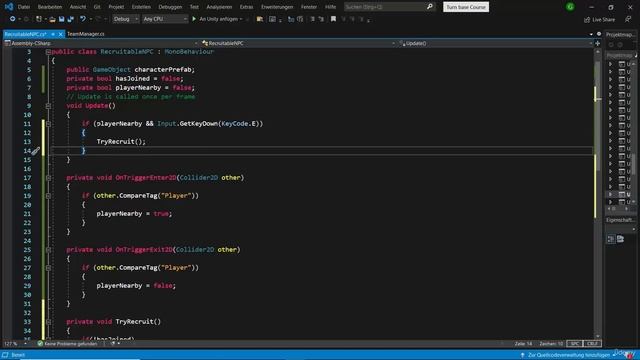Click the bookmark icon in the toolbar
Image resolution: width=640 pixels, height=360 pixels.
333,19
